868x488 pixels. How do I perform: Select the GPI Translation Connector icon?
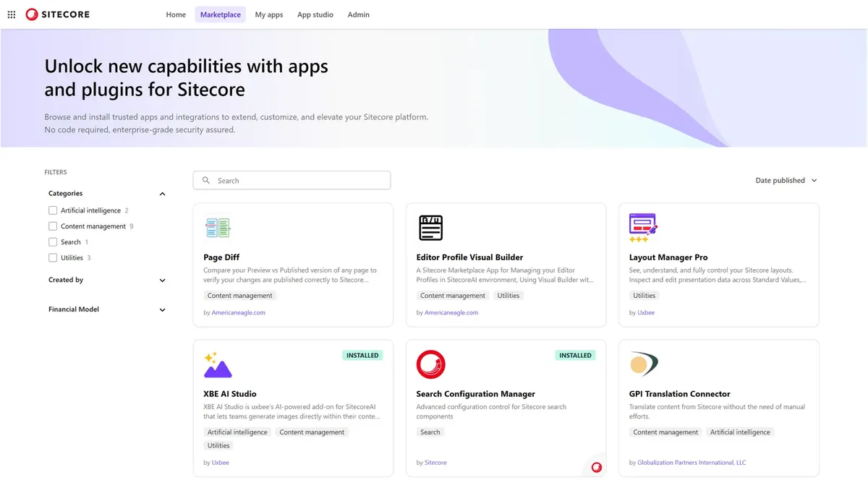(x=643, y=364)
